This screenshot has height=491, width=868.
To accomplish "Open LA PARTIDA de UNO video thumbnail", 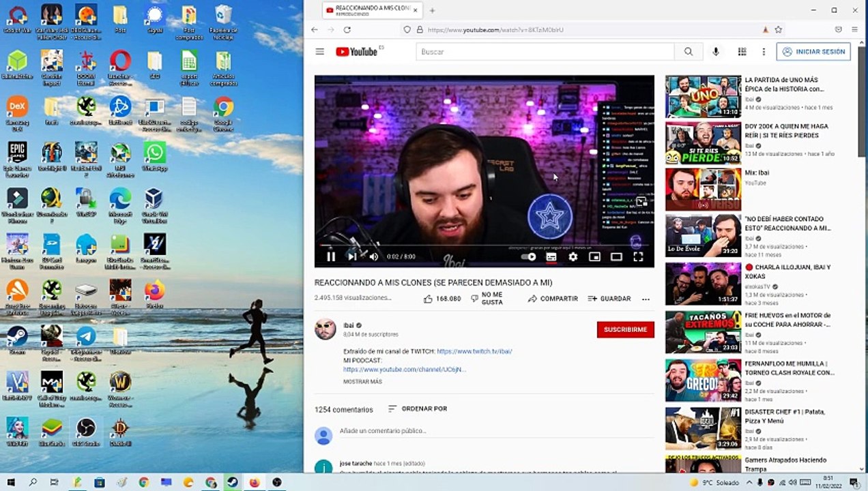I will [x=703, y=96].
